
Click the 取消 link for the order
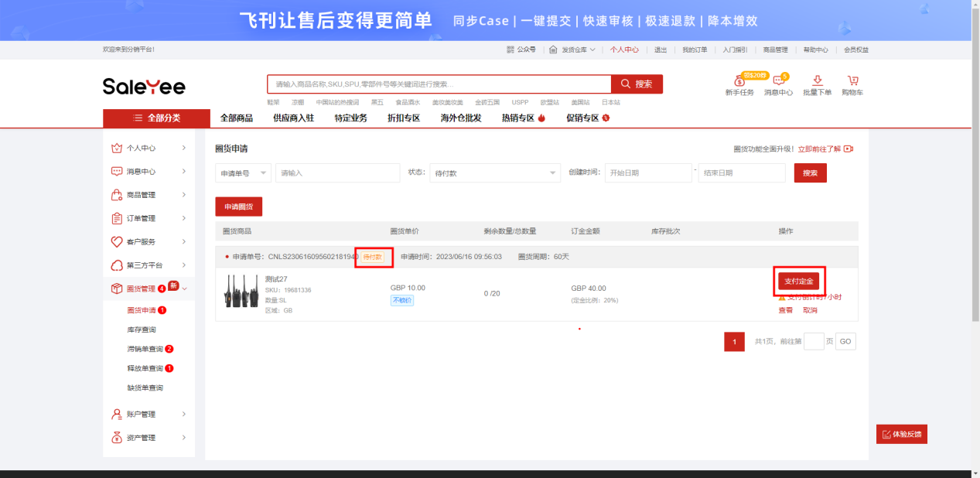pos(810,310)
